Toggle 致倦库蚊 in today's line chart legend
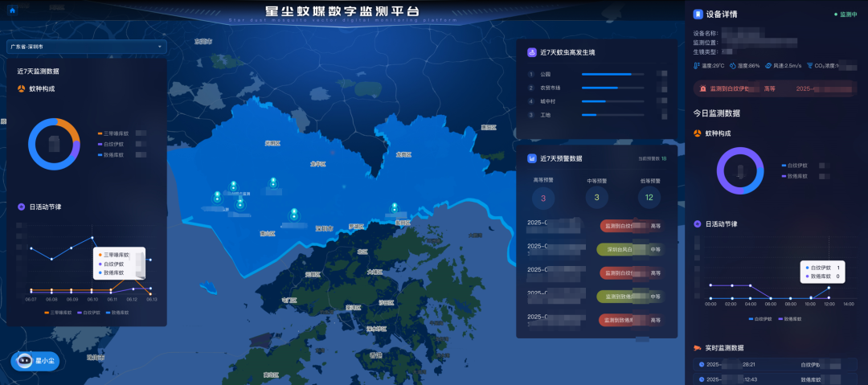 (x=791, y=319)
